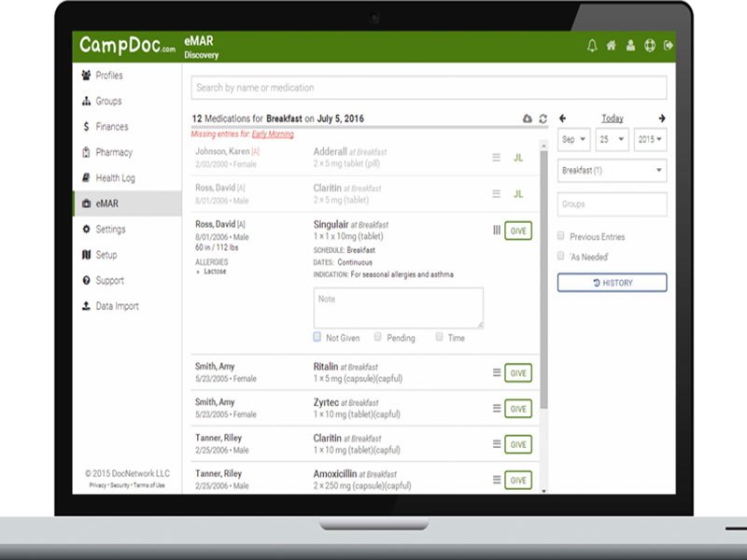Click the sign-out icon in header
The image size is (747, 560).
coord(668,46)
